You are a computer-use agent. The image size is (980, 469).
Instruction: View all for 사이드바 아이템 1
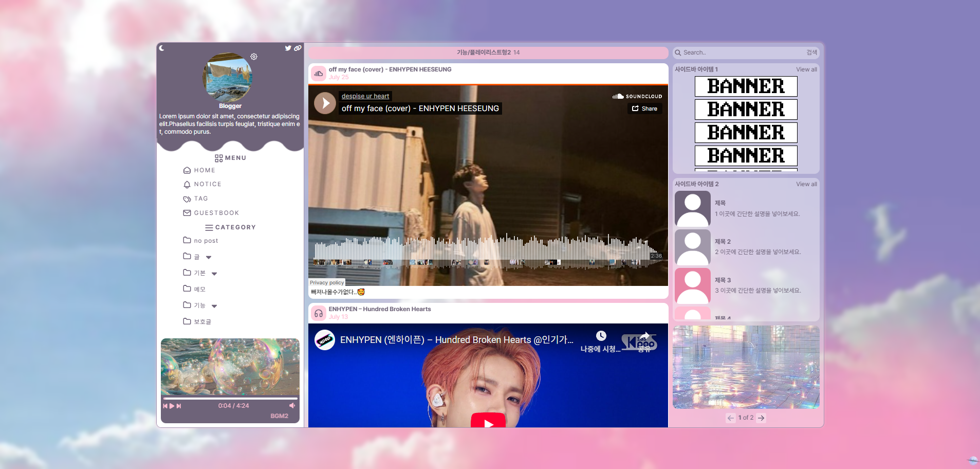click(x=806, y=69)
